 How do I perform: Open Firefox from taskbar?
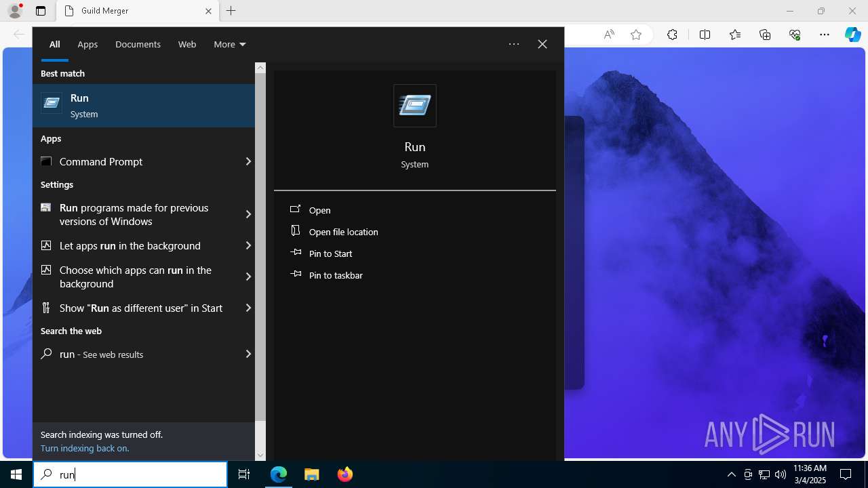(345, 474)
